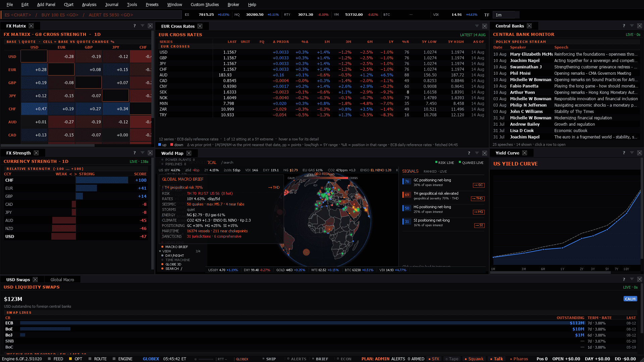
Task: Click the THD signal jump button
Action: (478, 198)
